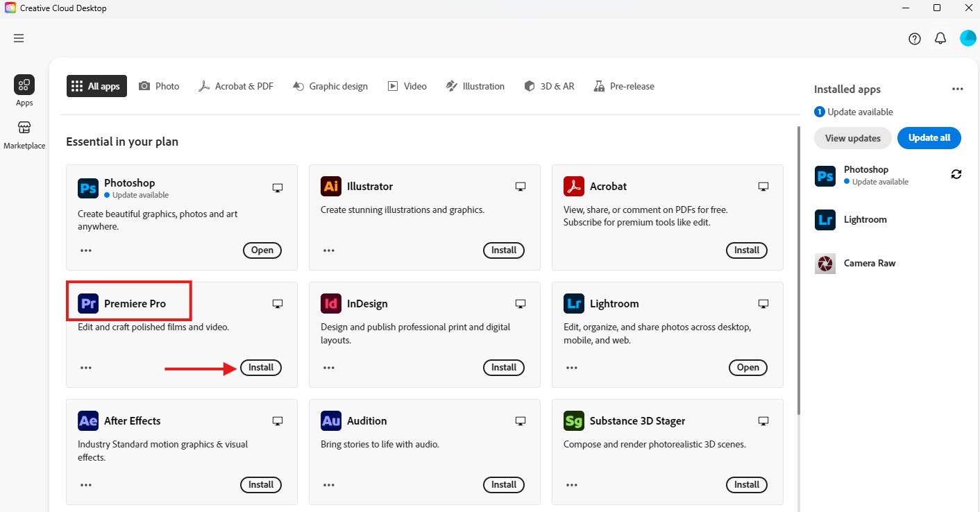Image resolution: width=980 pixels, height=512 pixels.
Task: Switch to the Video category tab
Action: (x=407, y=86)
